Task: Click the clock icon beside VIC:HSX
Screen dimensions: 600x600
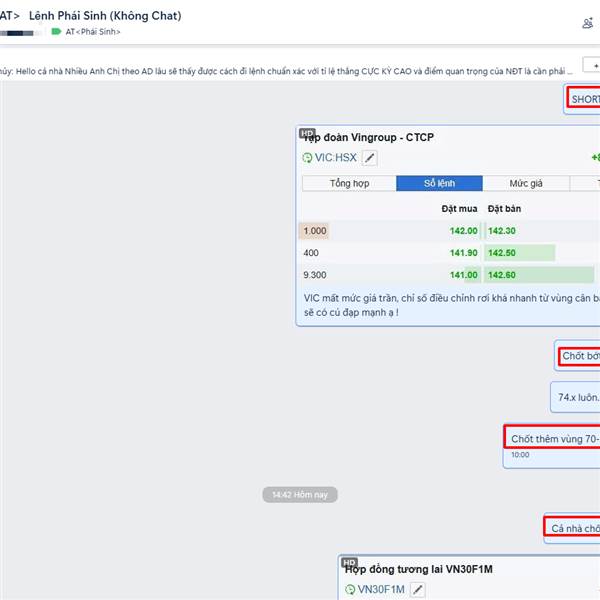Action: [x=307, y=158]
